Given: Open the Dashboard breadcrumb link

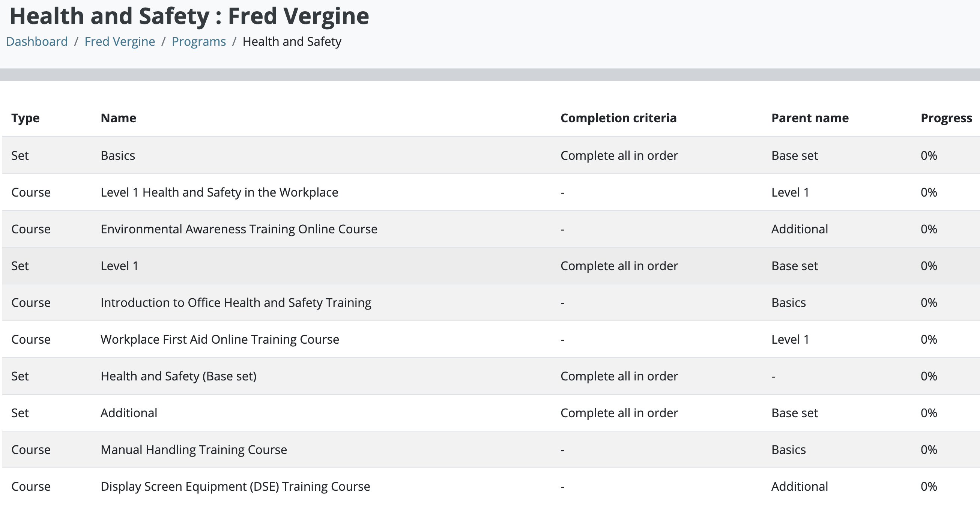Looking at the screenshot, I should click(x=37, y=42).
